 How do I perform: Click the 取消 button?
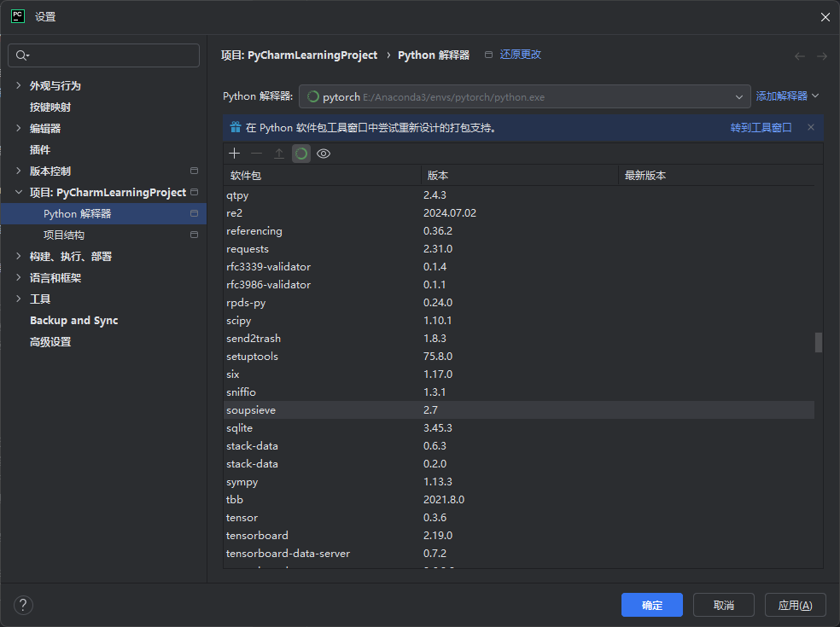coord(724,605)
